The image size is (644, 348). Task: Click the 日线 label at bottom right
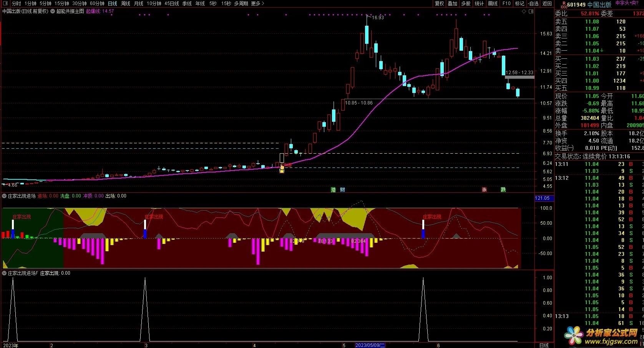[x=544, y=345]
